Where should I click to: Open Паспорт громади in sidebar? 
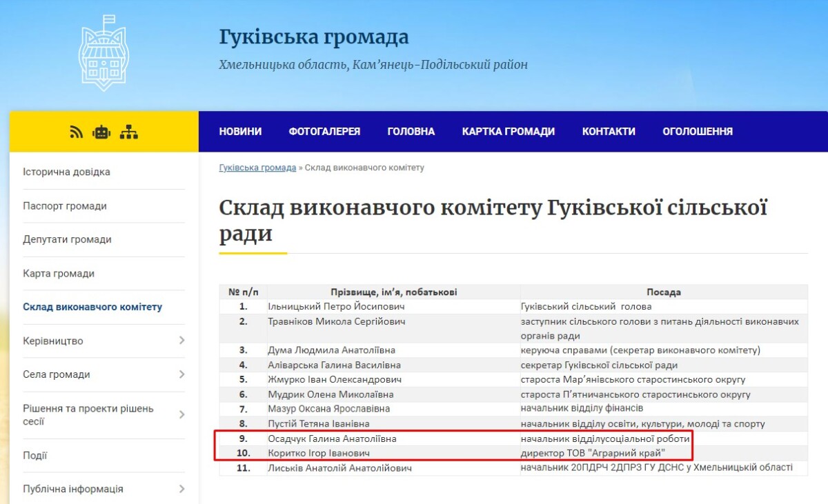(x=65, y=205)
